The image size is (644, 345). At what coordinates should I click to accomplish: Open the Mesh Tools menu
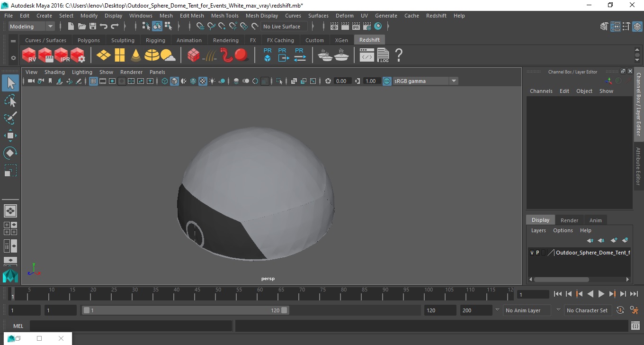coord(224,16)
